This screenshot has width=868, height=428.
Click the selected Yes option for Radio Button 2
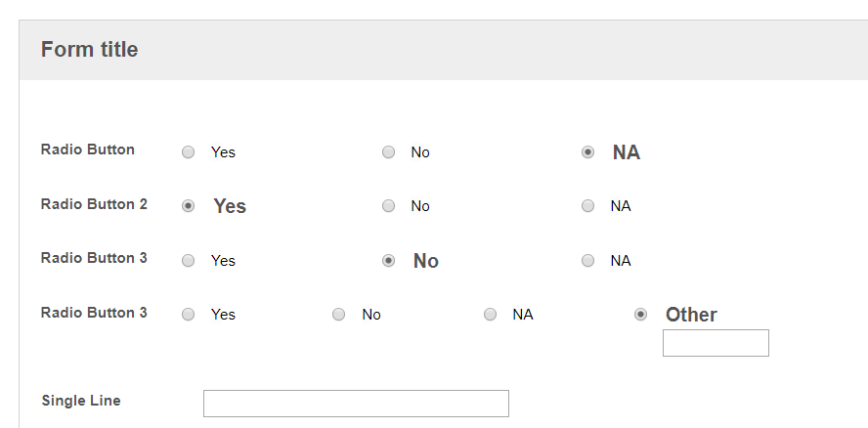tap(189, 206)
